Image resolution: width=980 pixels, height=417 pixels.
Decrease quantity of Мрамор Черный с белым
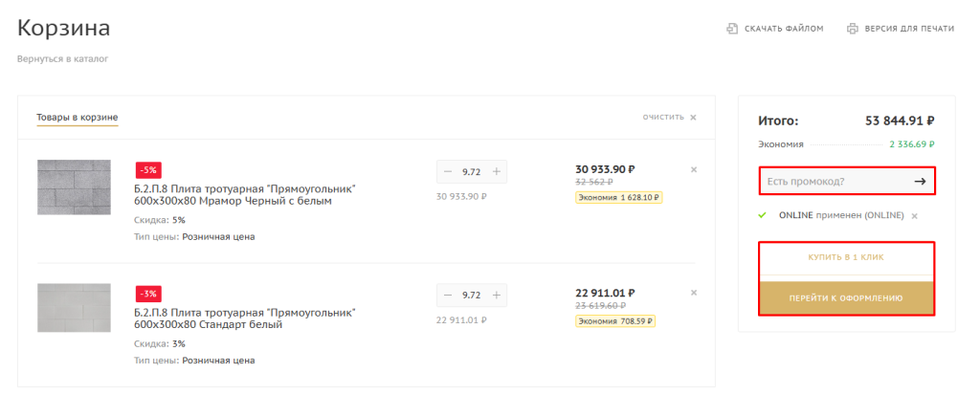(448, 172)
